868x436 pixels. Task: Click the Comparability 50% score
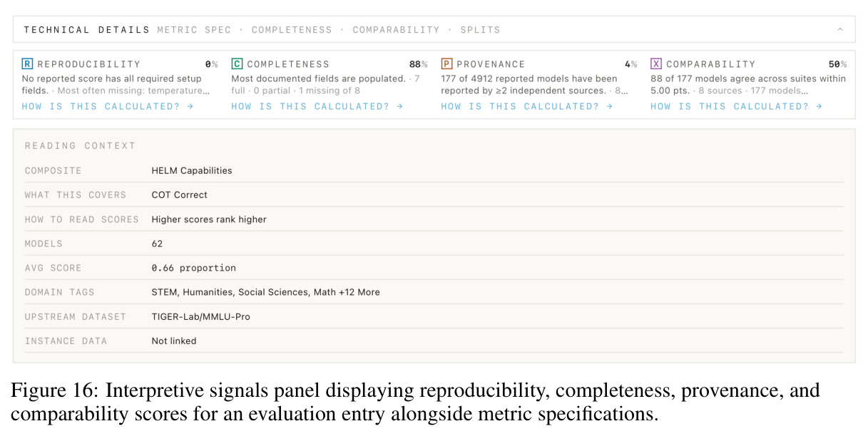837,64
